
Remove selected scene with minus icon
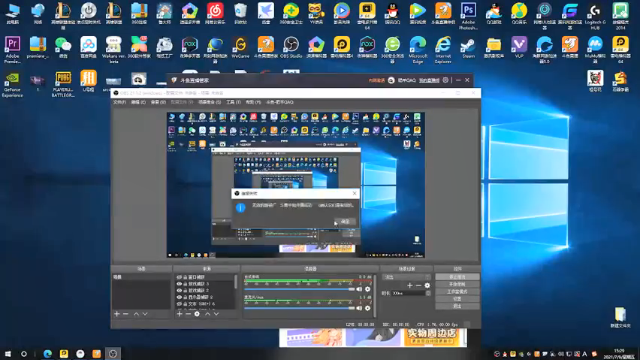tap(126, 314)
